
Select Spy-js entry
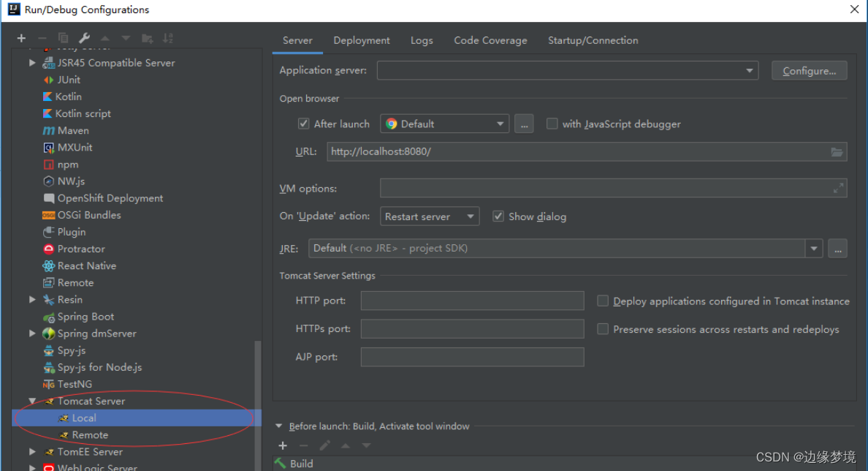click(72, 350)
